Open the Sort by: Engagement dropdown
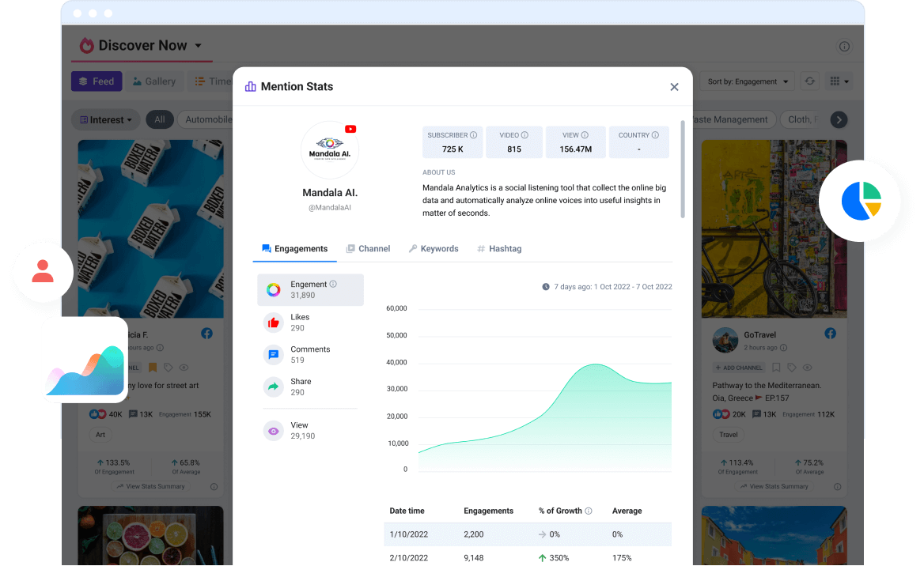The height and width of the screenshot is (566, 924). tap(748, 81)
